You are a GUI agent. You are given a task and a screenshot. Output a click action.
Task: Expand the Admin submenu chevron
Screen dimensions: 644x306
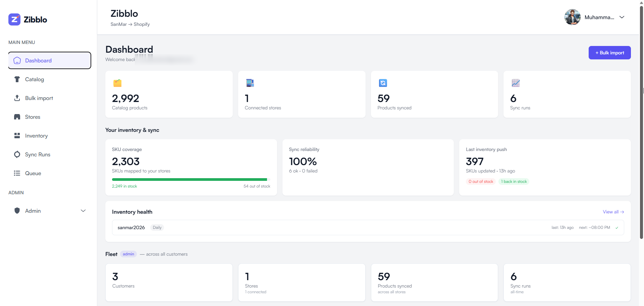coord(83,211)
